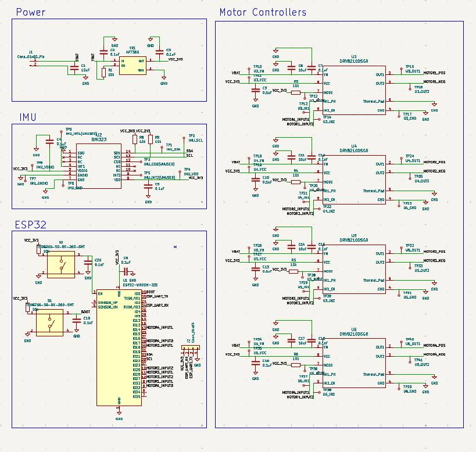Select resistor R1 10k below regulator
This screenshot has width=476, height=452.
(x=103, y=73)
